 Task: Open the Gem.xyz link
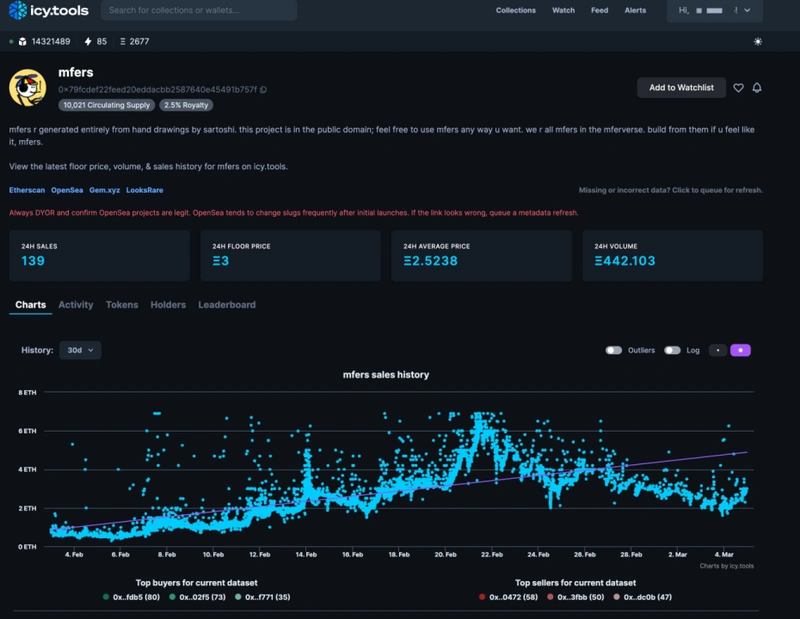coord(105,190)
